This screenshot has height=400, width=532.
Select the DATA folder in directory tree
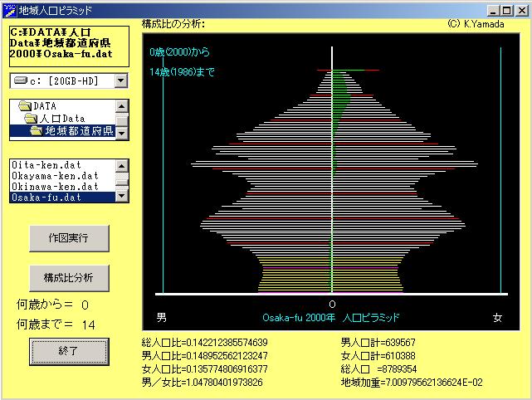tap(45, 106)
